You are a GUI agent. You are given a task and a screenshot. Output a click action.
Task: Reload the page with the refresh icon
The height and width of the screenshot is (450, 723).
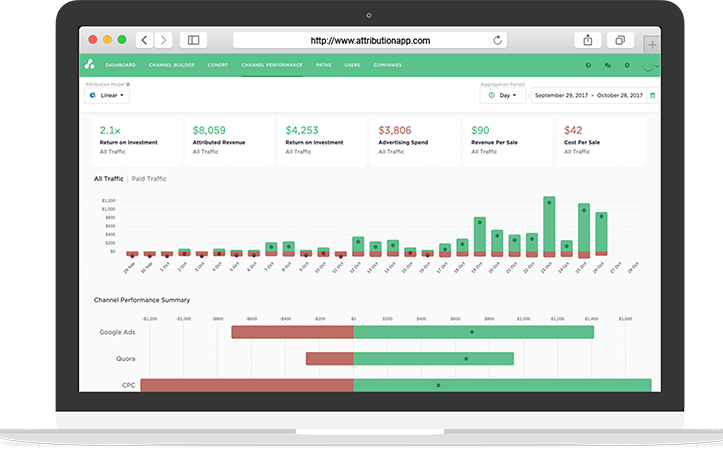point(497,40)
